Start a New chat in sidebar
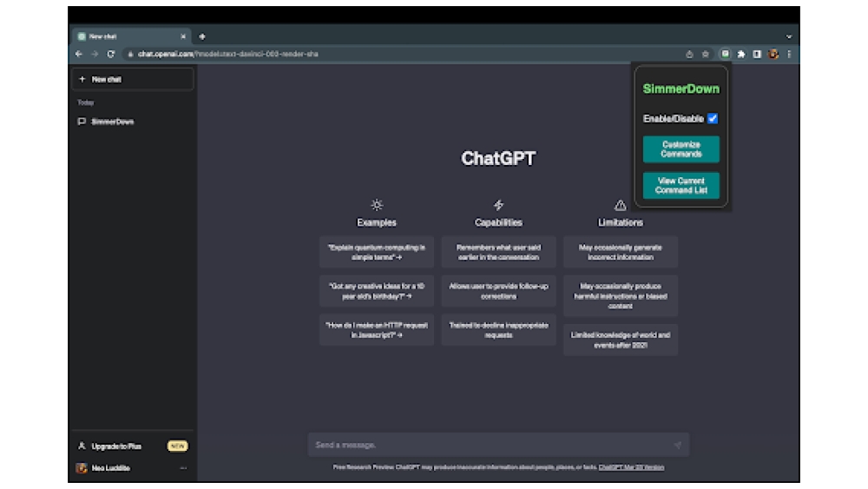The width and height of the screenshot is (868, 489). [x=133, y=79]
